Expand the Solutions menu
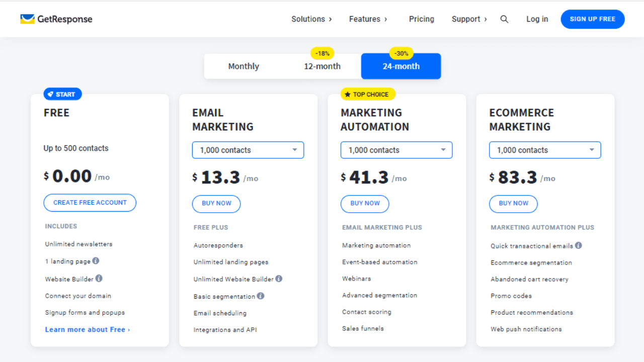 (312, 19)
